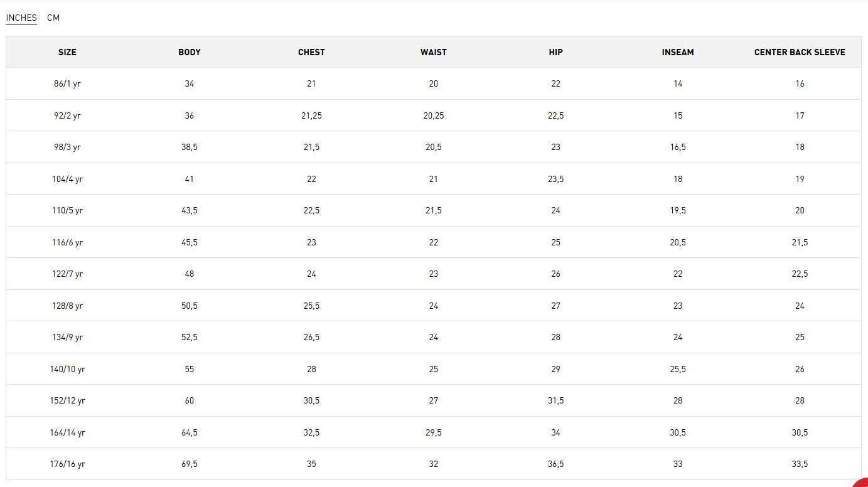The width and height of the screenshot is (868, 487).
Task: Click the inseam value 19,5 cell
Action: [678, 210]
